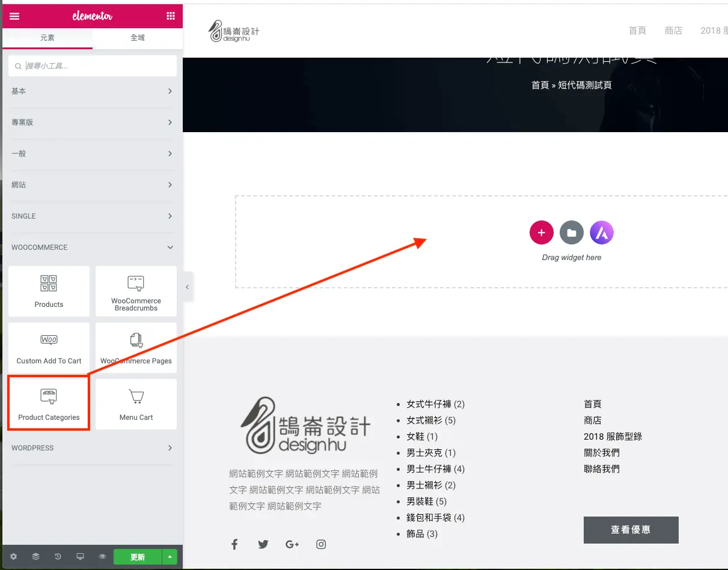Screen dimensions: 728x570
Task: Click the Facebook footer icon
Action: 234,544
